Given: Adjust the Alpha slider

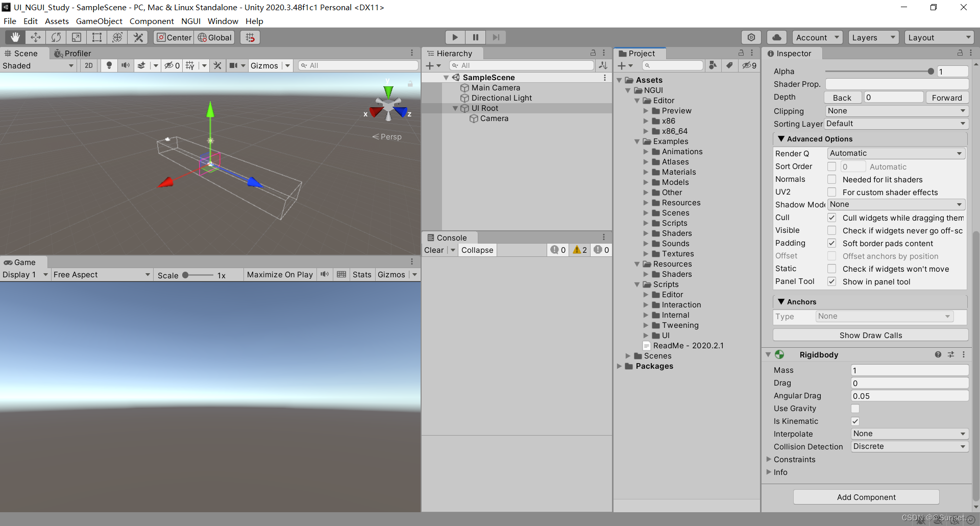Looking at the screenshot, I should pyautogui.click(x=879, y=71).
